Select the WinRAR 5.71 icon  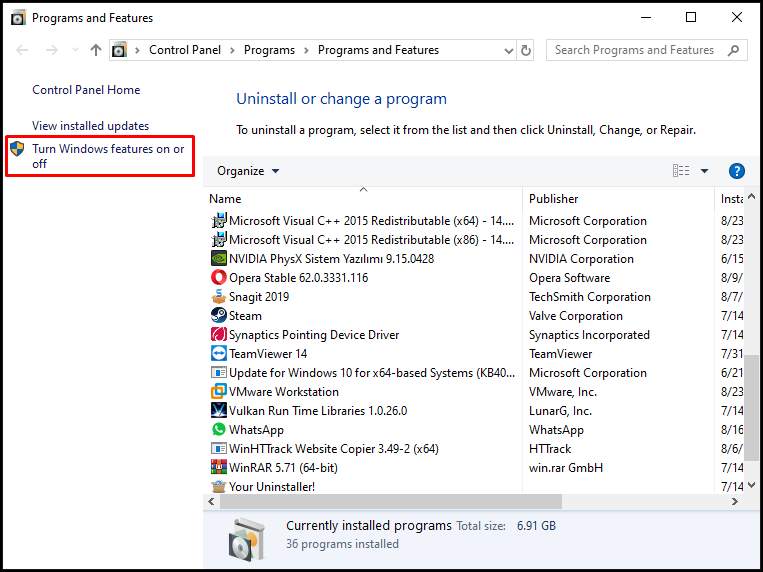pyautogui.click(x=219, y=467)
